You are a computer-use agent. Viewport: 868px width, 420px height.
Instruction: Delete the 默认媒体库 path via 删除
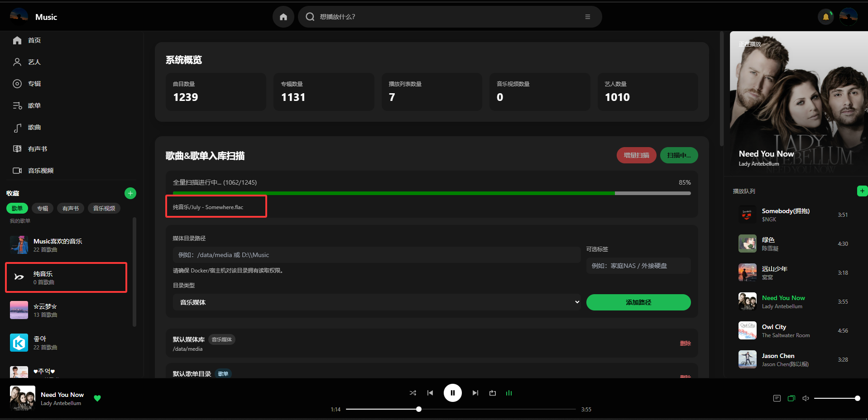click(686, 344)
